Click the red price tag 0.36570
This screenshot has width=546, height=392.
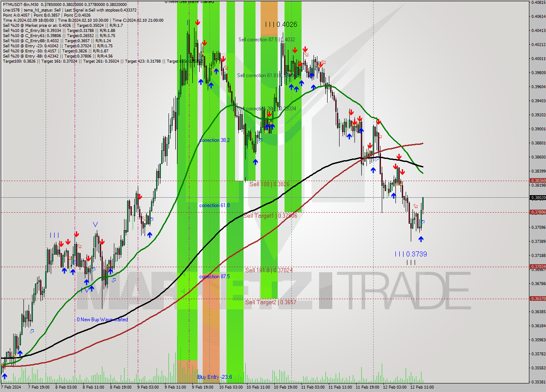(537, 299)
